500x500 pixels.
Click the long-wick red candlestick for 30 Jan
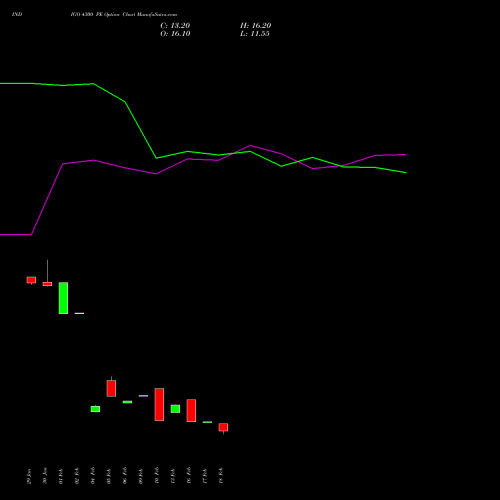(47, 284)
